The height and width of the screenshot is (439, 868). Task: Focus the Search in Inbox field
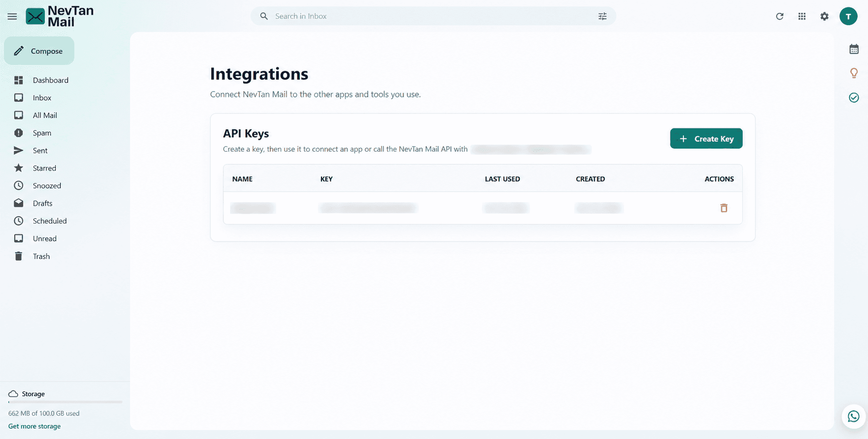433,16
